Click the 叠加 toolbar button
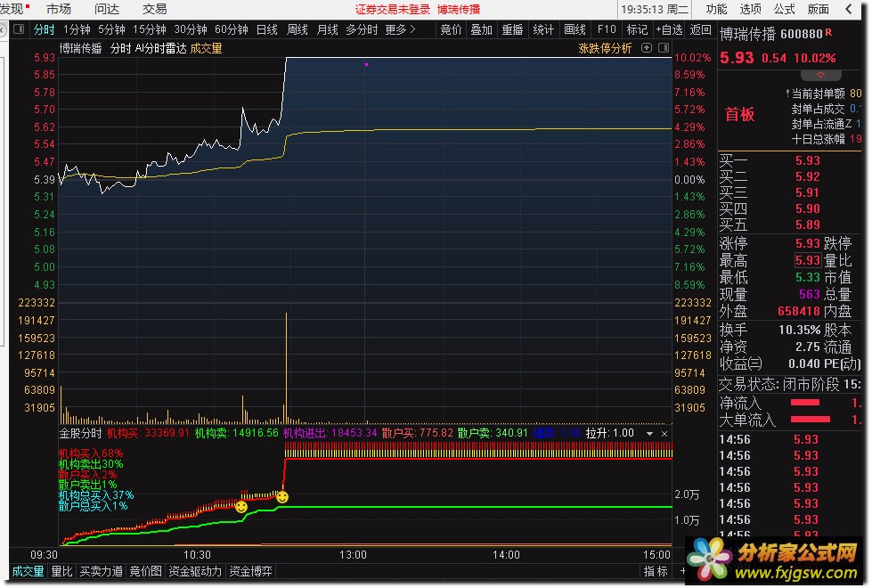Viewport: 872px width, 588px height. point(482,29)
